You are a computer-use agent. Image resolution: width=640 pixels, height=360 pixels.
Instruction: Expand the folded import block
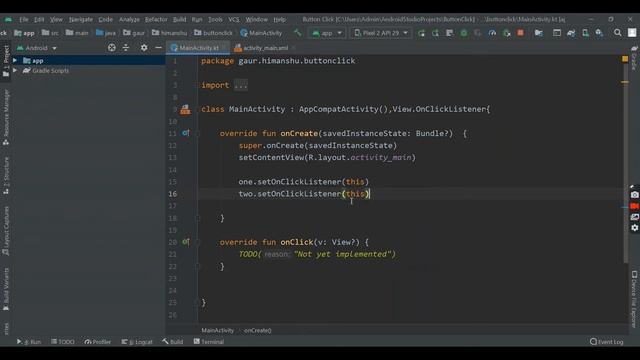point(241,85)
